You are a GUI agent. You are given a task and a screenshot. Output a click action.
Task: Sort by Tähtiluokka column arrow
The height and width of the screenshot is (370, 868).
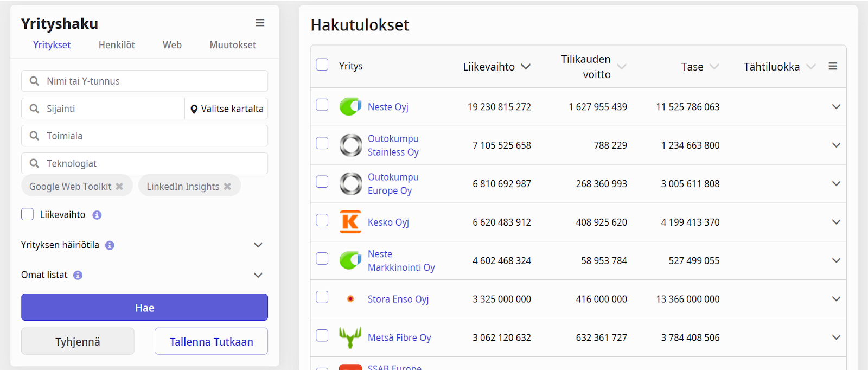[x=811, y=67]
